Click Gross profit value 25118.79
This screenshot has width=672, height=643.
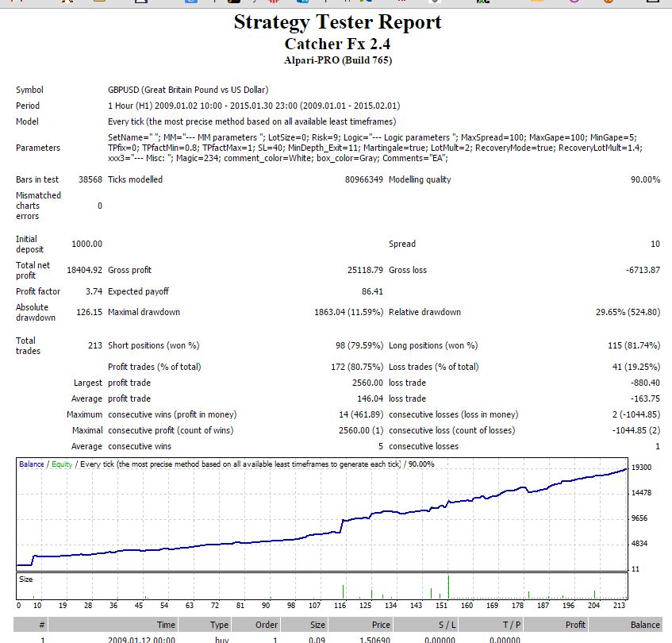click(x=365, y=270)
